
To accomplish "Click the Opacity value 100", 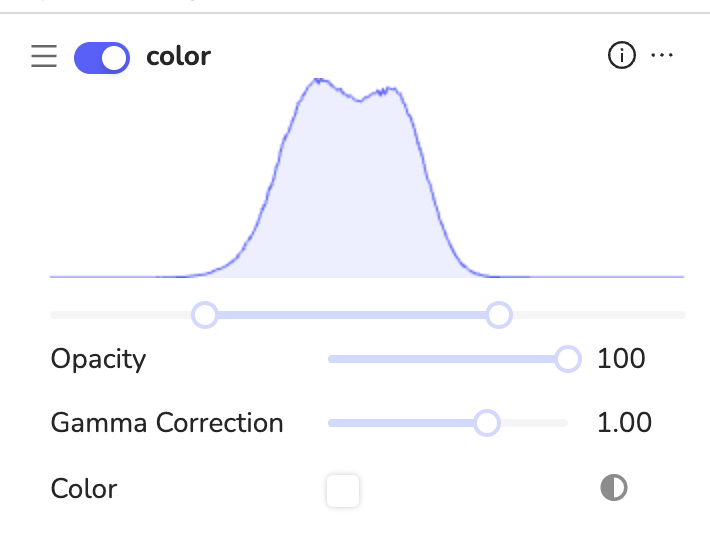I will (x=621, y=358).
